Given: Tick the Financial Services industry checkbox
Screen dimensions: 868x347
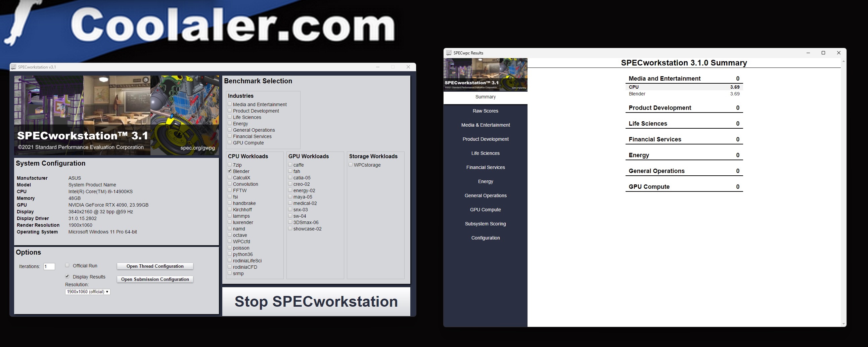Looking at the screenshot, I should 230,136.
